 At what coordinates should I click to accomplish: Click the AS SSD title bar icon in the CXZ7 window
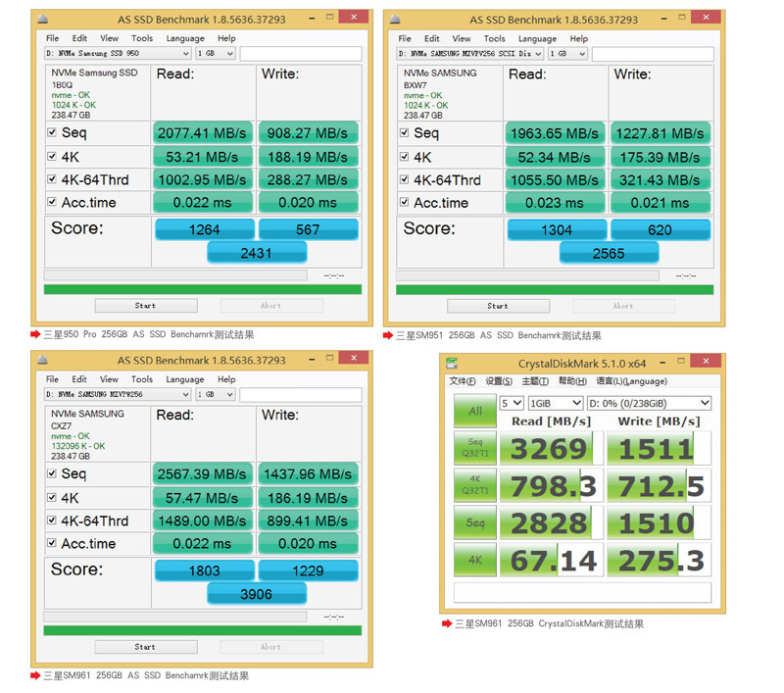tap(42, 360)
